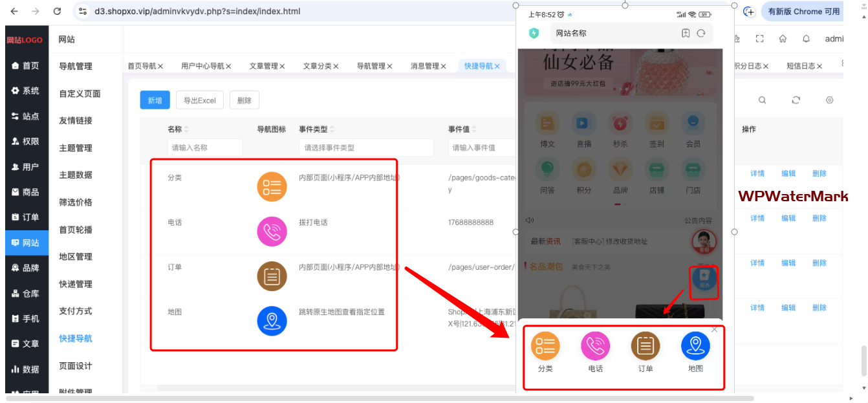The image size is (868, 403).
Task: Switch to the 文章管理 tab
Action: [x=264, y=66]
